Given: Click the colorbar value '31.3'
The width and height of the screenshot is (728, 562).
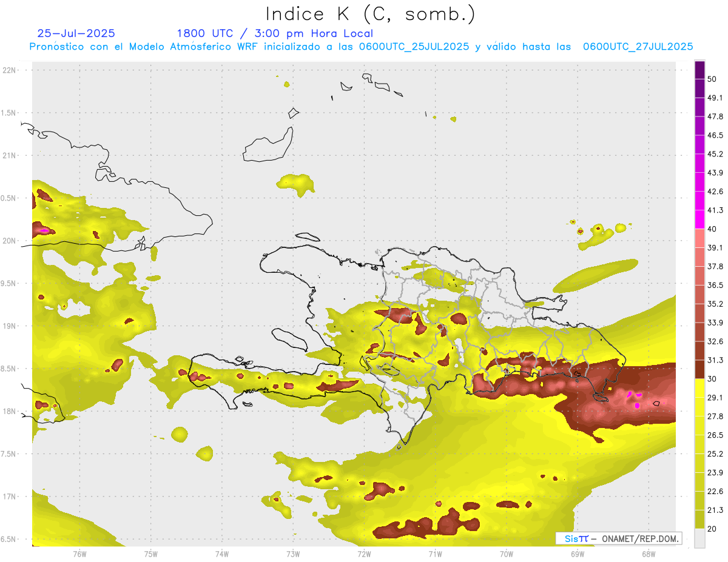Looking at the screenshot, I should pyautogui.click(x=715, y=360).
